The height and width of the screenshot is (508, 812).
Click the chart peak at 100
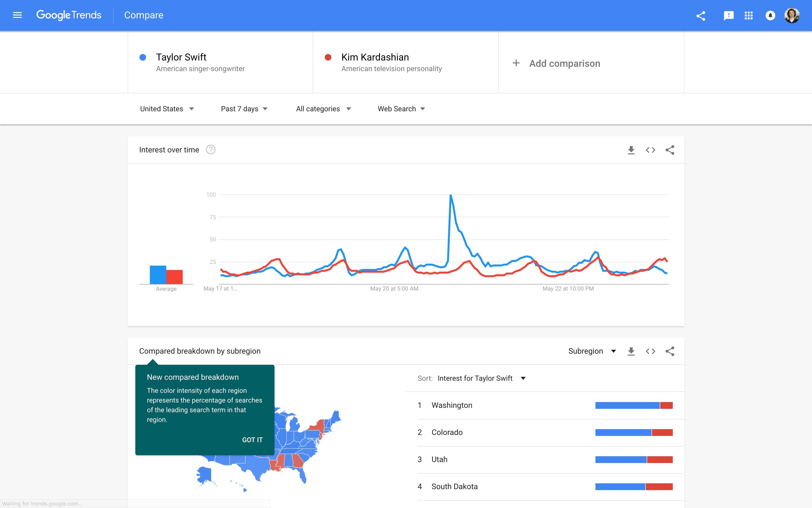click(x=451, y=195)
